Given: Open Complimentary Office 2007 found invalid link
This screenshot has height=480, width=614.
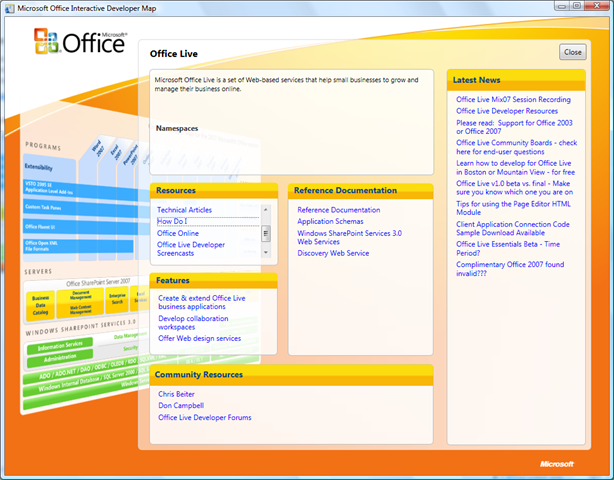Looking at the screenshot, I should coord(510,269).
